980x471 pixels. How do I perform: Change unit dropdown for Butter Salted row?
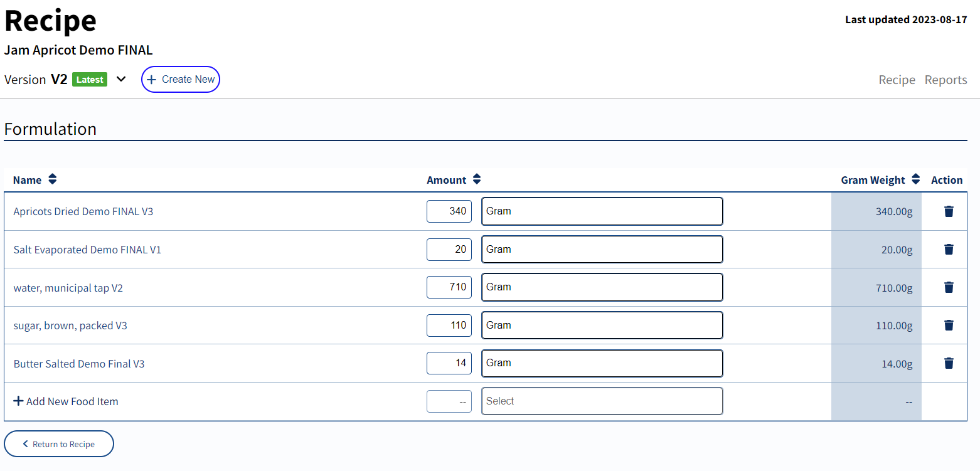click(602, 363)
